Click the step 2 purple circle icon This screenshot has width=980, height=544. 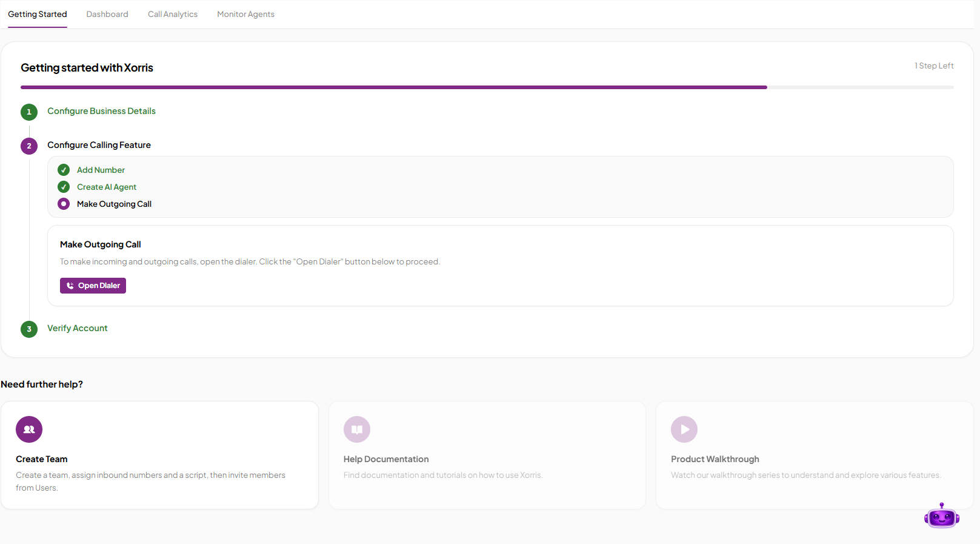click(x=29, y=146)
